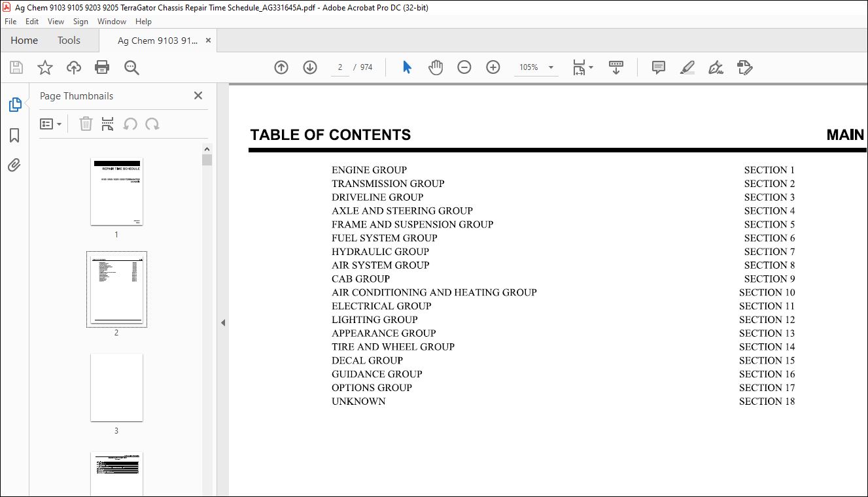
Task: Click UNKNOWN entry in contents
Action: click(358, 402)
